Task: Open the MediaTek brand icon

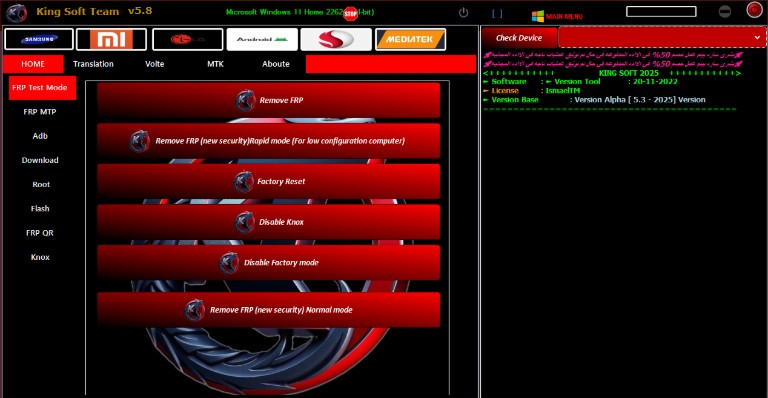Action: click(410, 39)
